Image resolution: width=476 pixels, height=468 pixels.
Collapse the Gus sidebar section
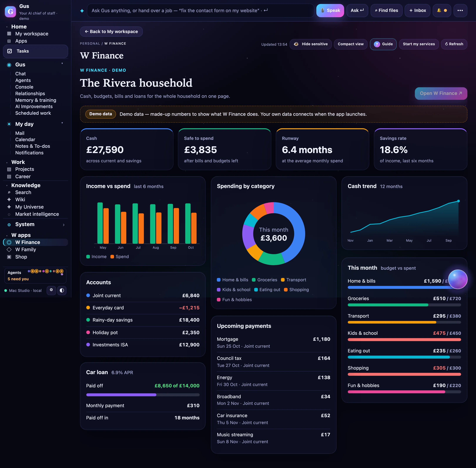62,64
